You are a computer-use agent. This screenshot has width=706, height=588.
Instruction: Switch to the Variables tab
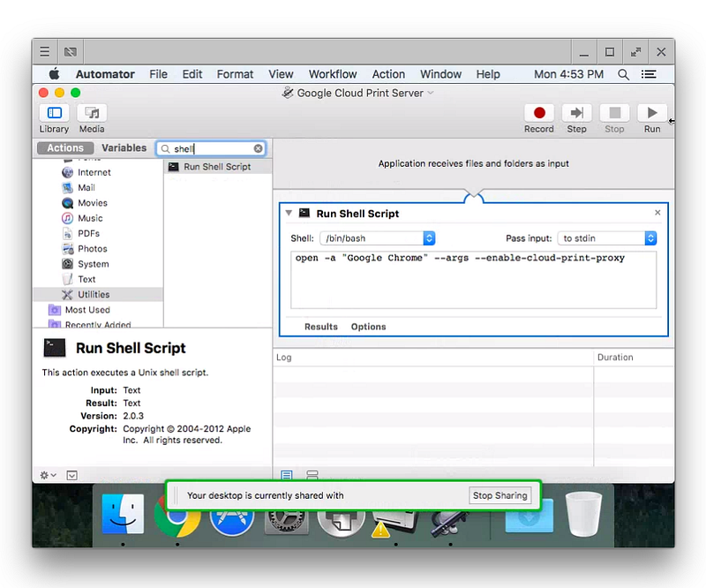point(124,148)
